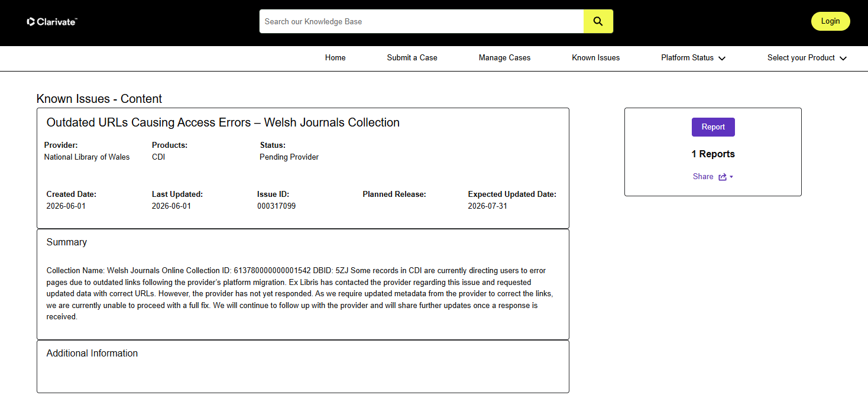Expand Select your Product dropdown
868x405 pixels.
coord(807,58)
